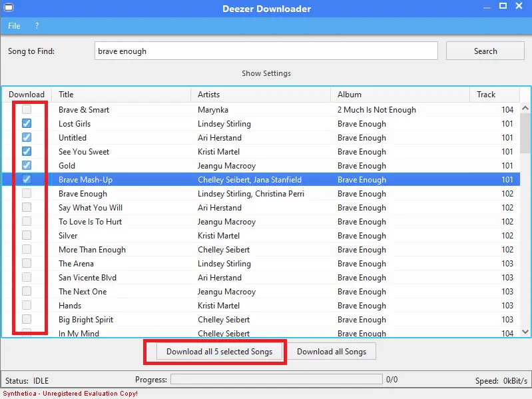Check the Big Bright Spirit checkbox
Viewport: 532px width, 399px height.
pyautogui.click(x=27, y=319)
